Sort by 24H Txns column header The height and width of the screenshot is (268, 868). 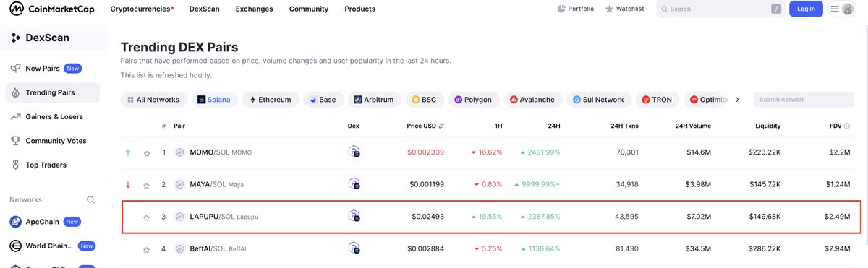pyautogui.click(x=624, y=126)
